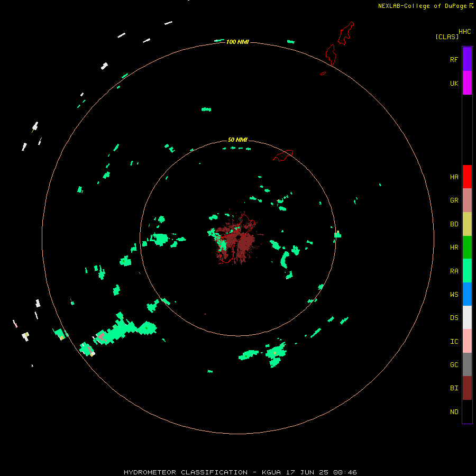Click the WS blue legend swatch

[x=467, y=294]
